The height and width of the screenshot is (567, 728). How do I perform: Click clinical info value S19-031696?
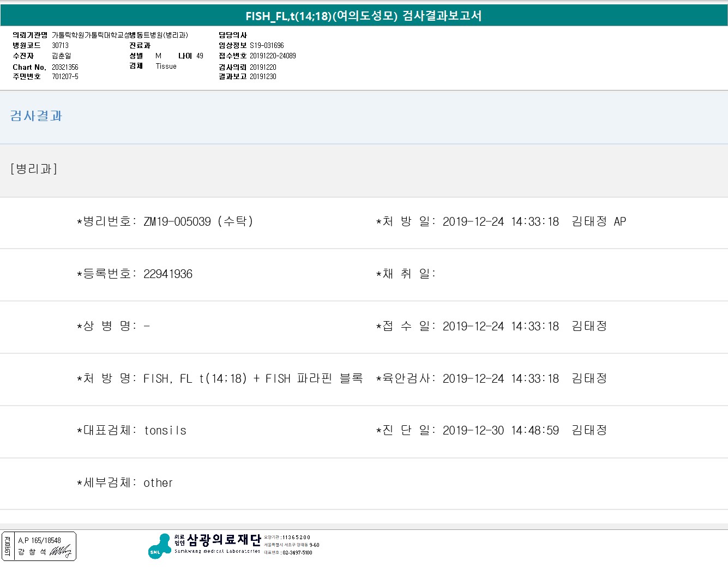(x=267, y=45)
